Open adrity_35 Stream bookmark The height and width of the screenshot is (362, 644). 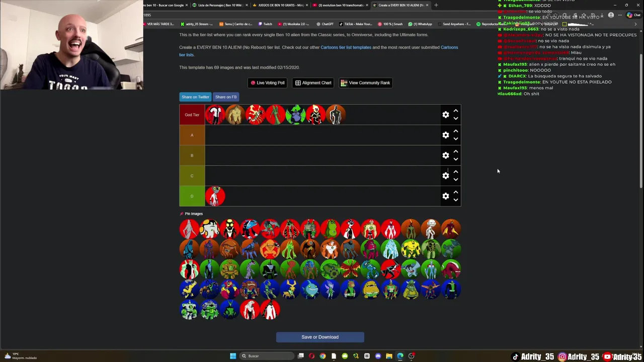[197, 24]
